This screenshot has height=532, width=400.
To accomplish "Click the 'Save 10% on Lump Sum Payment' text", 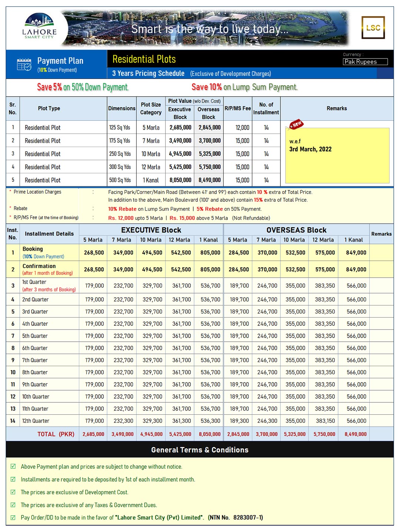I will click(244, 87).
